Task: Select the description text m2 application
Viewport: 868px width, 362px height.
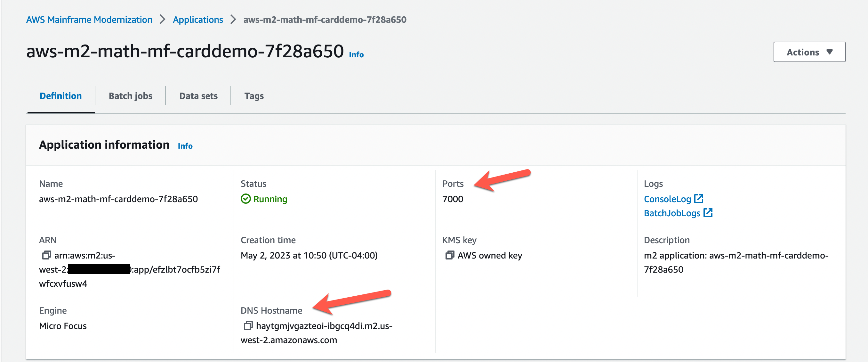Action: 736,262
